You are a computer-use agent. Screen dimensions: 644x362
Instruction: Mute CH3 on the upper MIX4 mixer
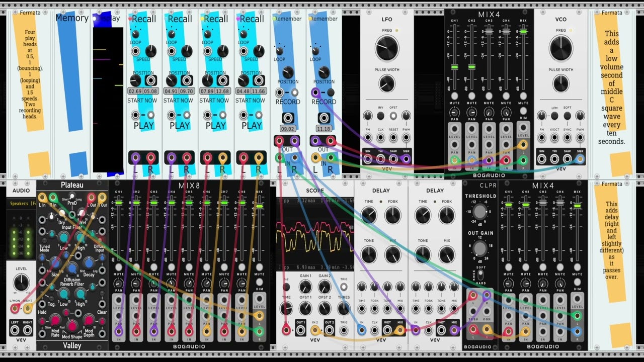tap(489, 96)
